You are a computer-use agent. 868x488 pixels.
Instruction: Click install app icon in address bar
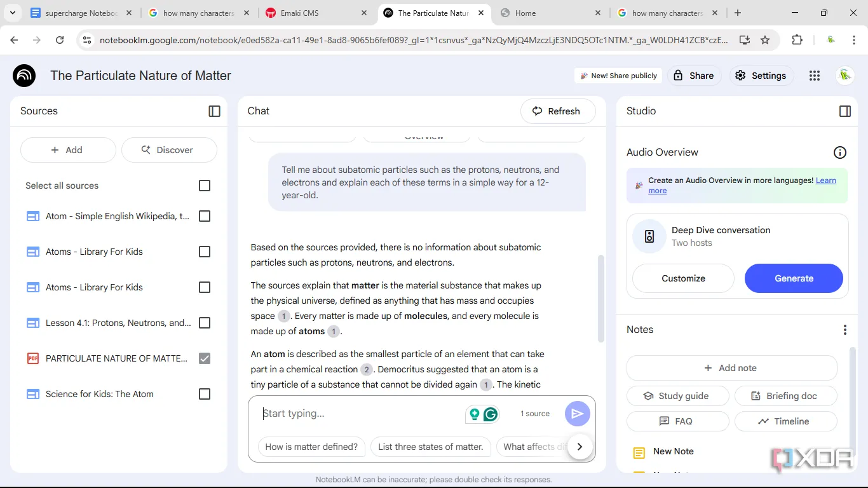coord(745,40)
